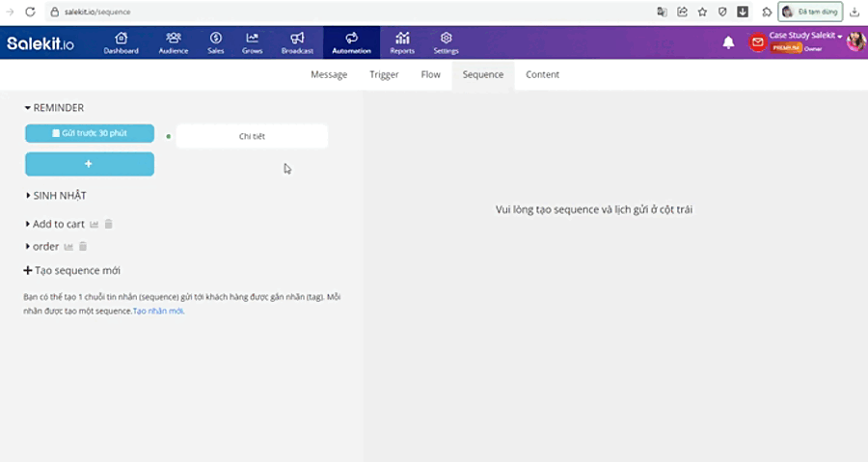Switch to the Trigger tab
Screen dimensions: 868x462
click(384, 74)
